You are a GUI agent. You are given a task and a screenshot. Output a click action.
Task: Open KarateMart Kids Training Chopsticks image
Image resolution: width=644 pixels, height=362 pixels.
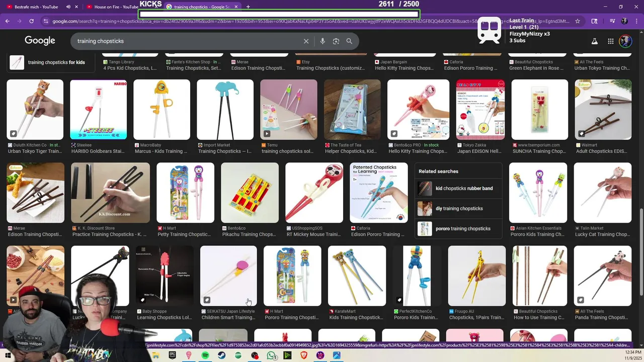pyautogui.click(x=357, y=276)
